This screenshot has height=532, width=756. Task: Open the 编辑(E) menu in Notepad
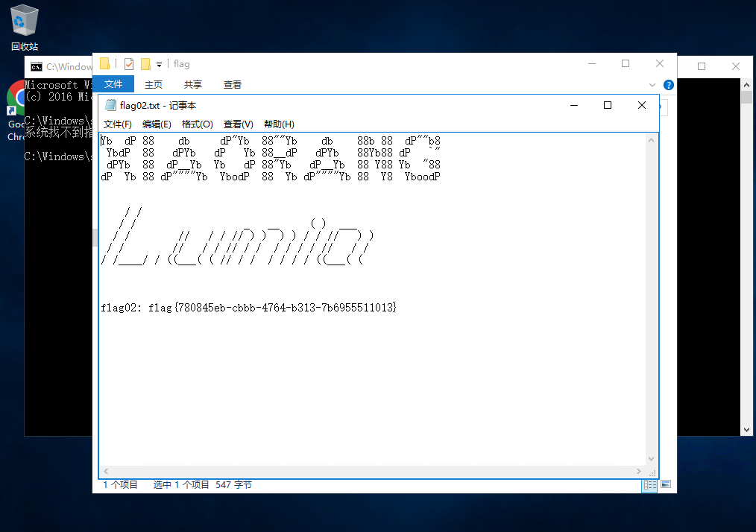pyautogui.click(x=157, y=124)
